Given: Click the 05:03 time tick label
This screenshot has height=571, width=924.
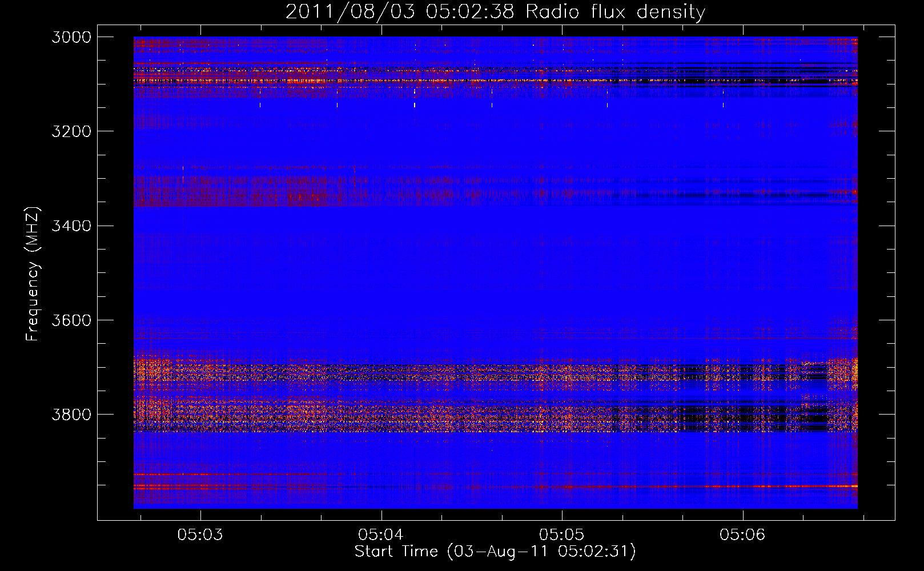Looking at the screenshot, I should click(200, 534).
